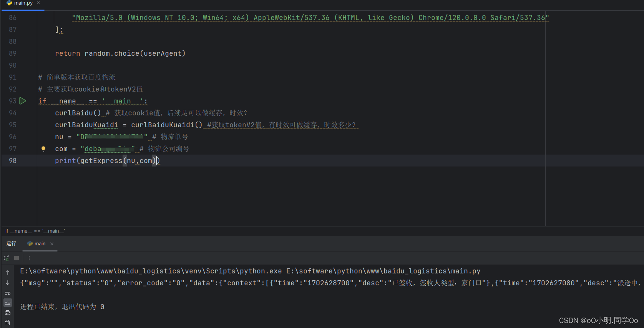Click '进程已结束，退出代码为 0' message
This screenshot has width=644, height=328.
[x=62, y=307]
